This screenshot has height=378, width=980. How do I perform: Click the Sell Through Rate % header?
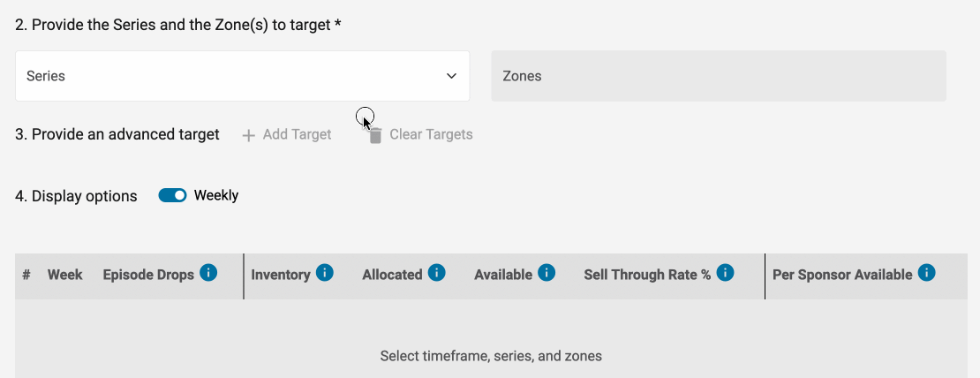pos(647,275)
